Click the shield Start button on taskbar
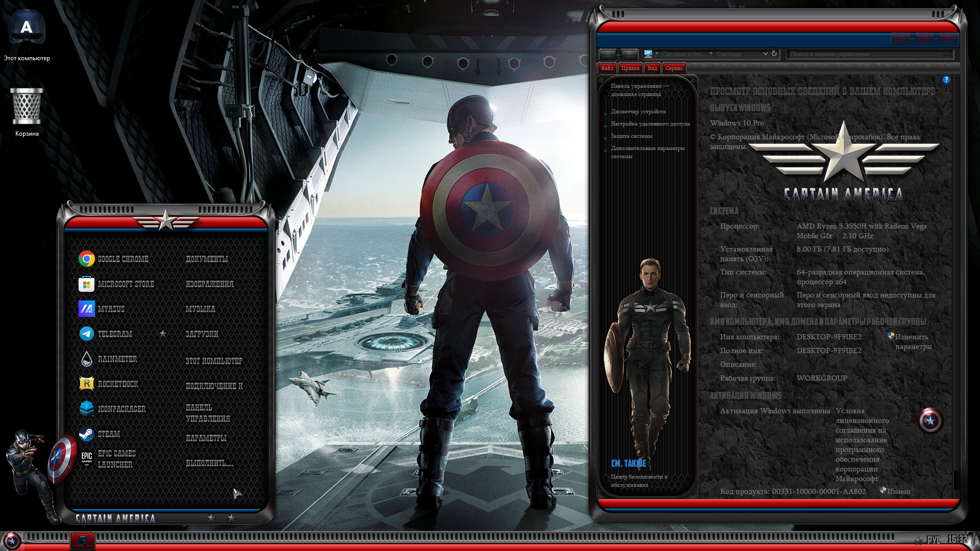 pyautogui.click(x=12, y=540)
